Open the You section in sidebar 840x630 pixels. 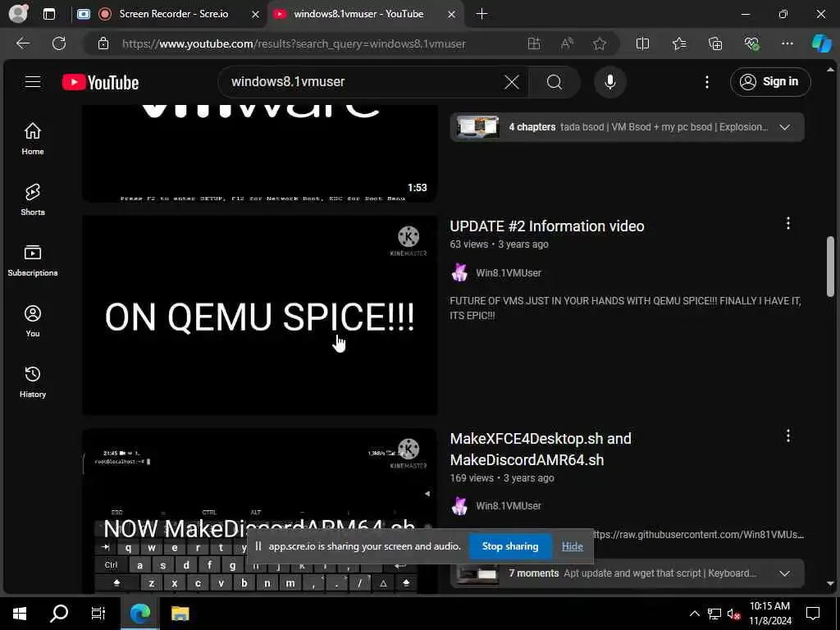[33, 321]
